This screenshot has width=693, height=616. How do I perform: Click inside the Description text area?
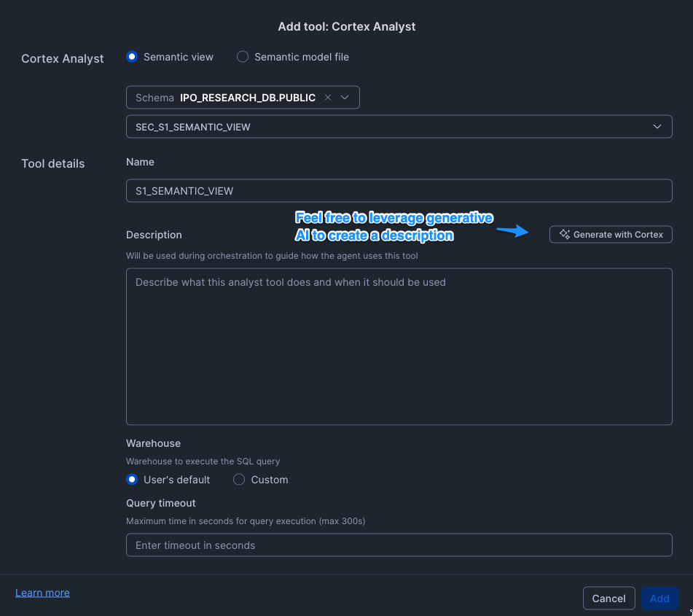(x=399, y=346)
